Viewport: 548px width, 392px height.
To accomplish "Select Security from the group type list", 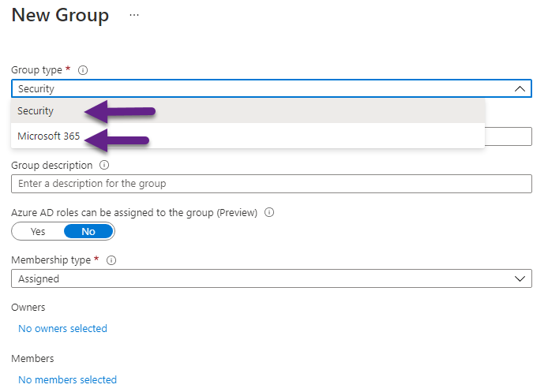I will 36,111.
